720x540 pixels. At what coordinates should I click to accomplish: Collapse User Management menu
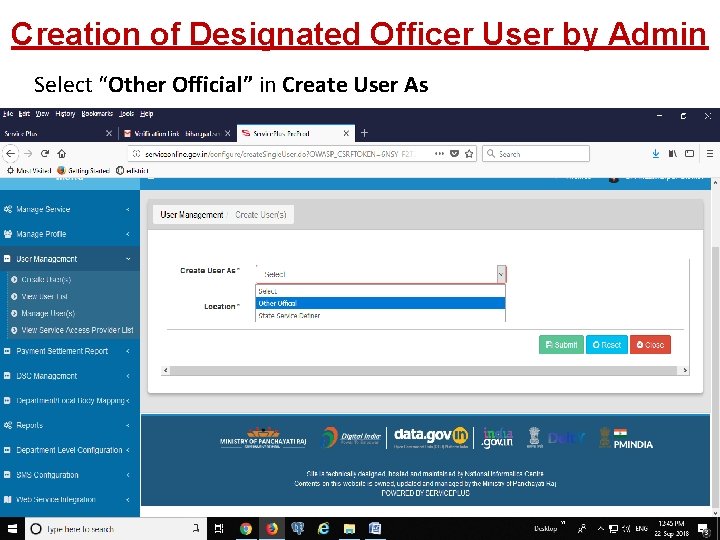(70, 259)
